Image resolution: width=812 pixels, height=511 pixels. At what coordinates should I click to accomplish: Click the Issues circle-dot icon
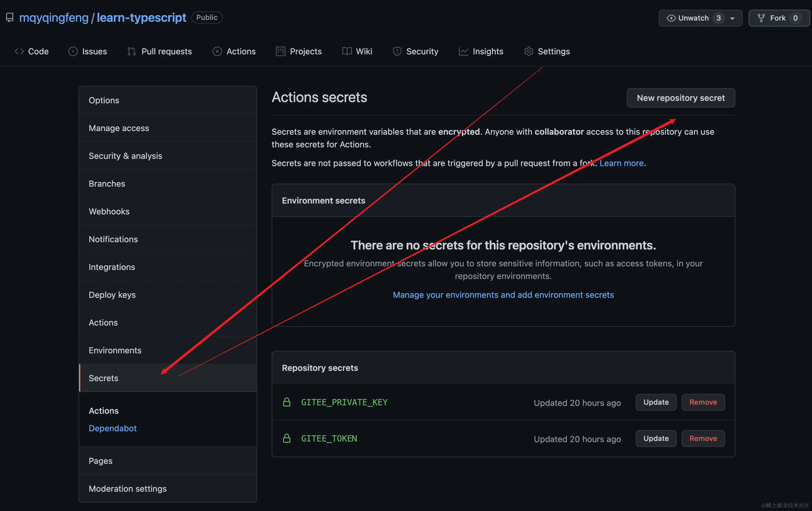point(73,51)
